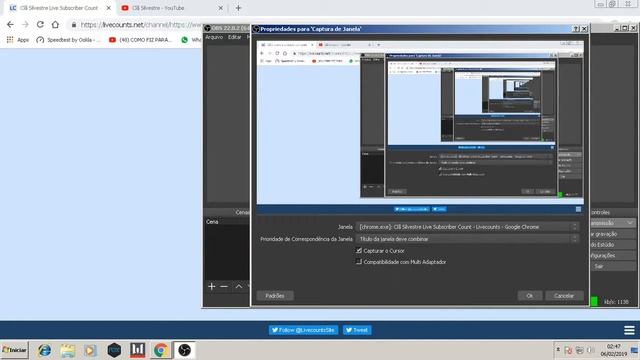Confirm the dialog with the Ok button
This screenshot has height=360, width=640.
pos(530,296)
